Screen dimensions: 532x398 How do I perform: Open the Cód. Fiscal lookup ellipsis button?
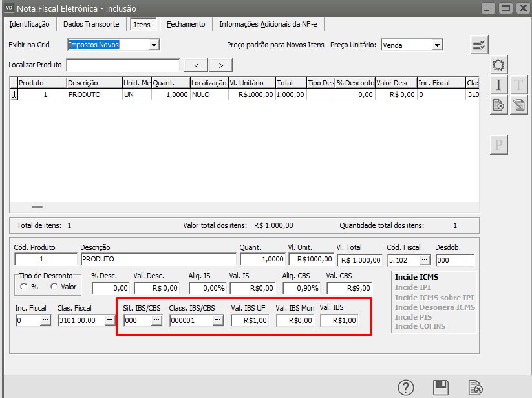tap(424, 260)
